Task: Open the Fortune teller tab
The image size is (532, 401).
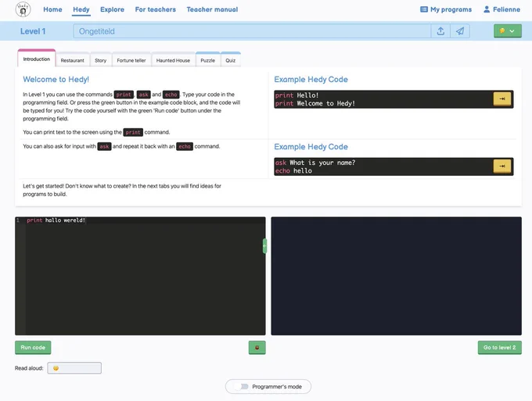Action: pyautogui.click(x=131, y=60)
